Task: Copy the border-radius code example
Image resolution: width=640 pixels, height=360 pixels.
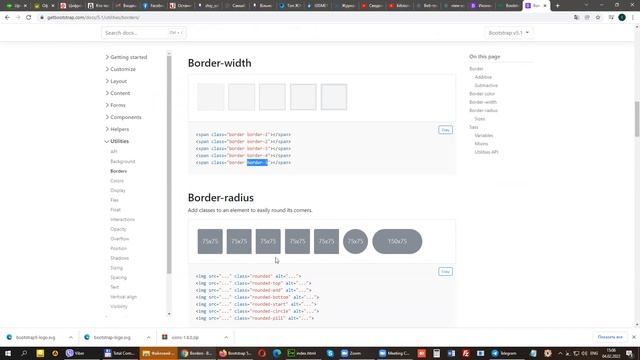Action: (445, 272)
